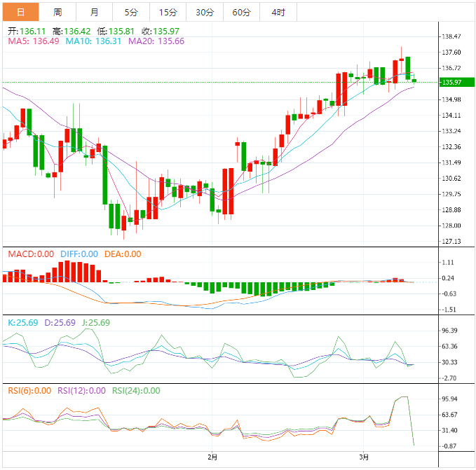The image size is (476, 470).
Task: Click the D:25.69 indicator label
Action: coord(60,323)
